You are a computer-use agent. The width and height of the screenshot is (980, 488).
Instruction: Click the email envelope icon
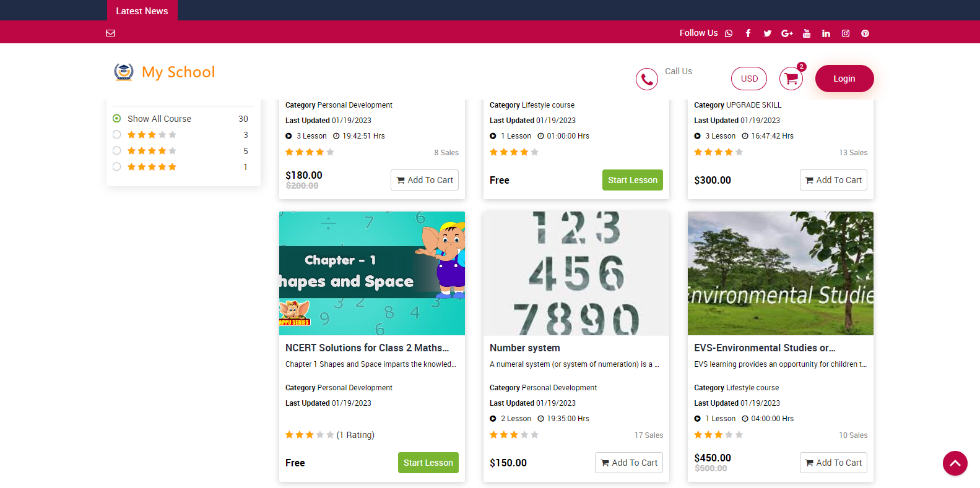point(111,33)
